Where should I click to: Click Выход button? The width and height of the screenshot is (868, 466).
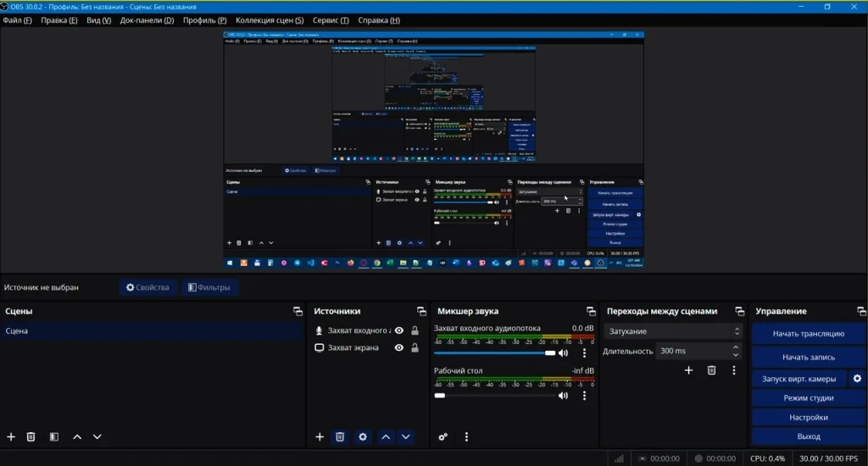point(808,436)
